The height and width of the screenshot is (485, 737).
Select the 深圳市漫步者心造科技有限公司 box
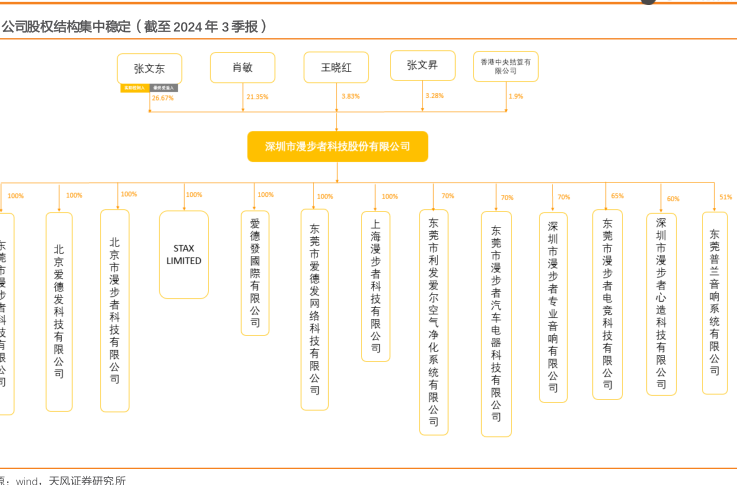click(661, 304)
